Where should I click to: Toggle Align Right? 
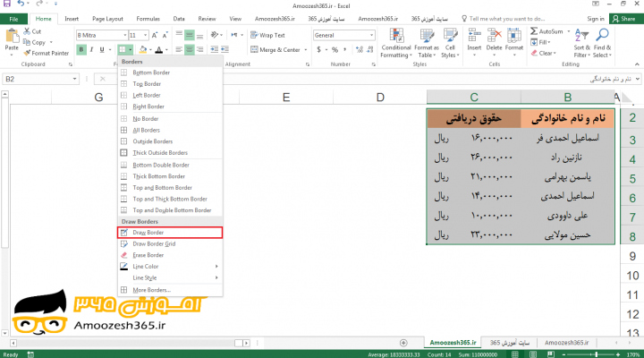click(x=200, y=50)
